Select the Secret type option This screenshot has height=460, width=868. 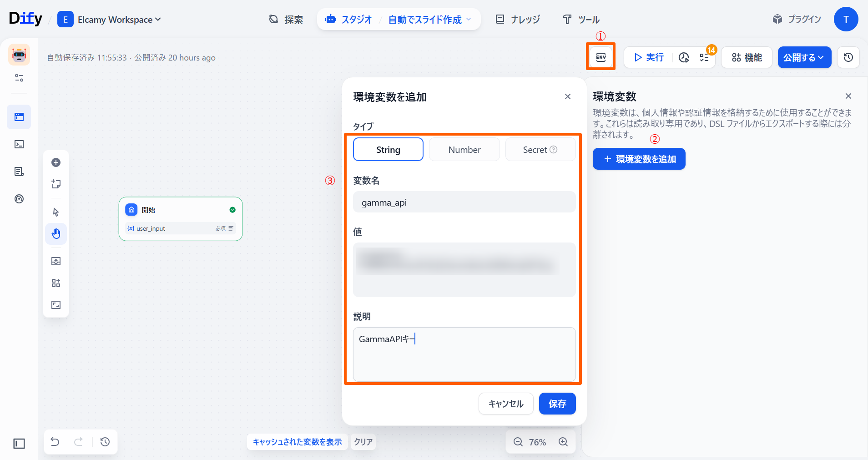(x=540, y=150)
